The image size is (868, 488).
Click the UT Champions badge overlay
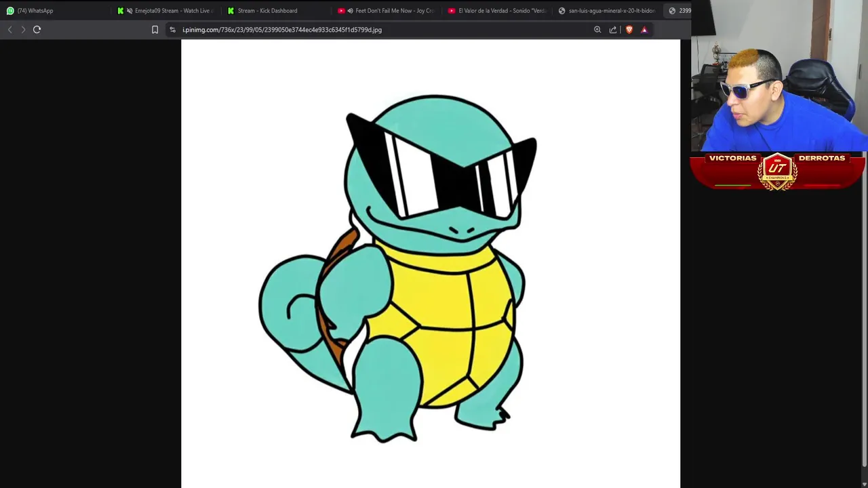(777, 172)
